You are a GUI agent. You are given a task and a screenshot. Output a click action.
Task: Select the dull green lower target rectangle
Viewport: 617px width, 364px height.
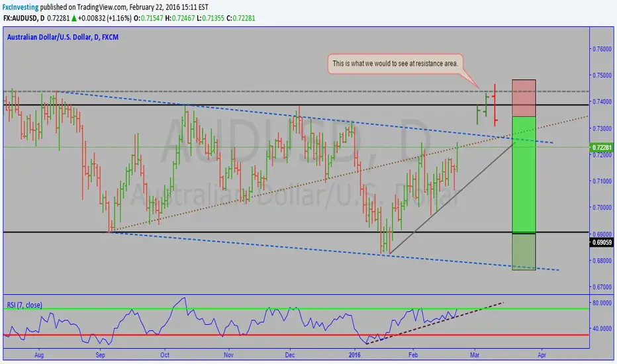(x=524, y=252)
